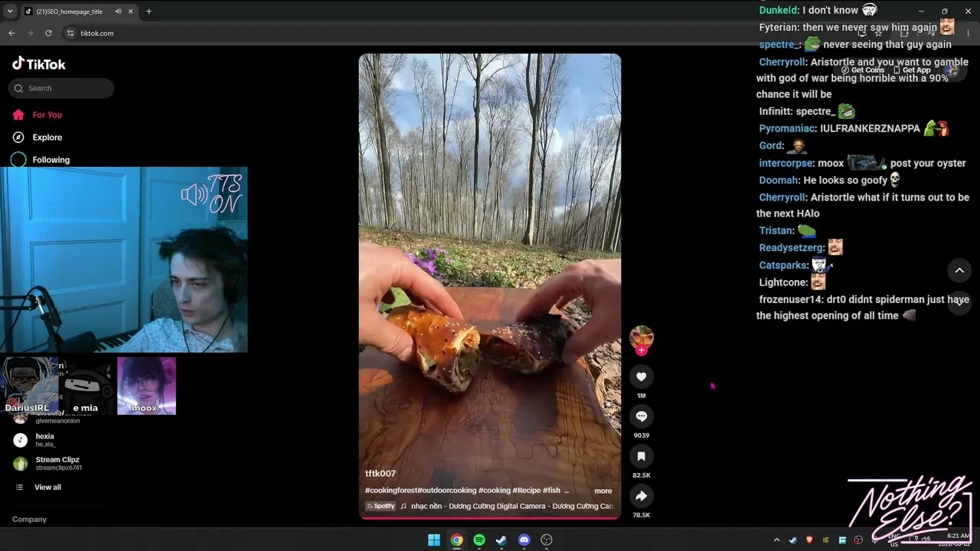Image resolution: width=980 pixels, height=551 pixels.
Task: Open the Company footer link
Action: [29, 519]
